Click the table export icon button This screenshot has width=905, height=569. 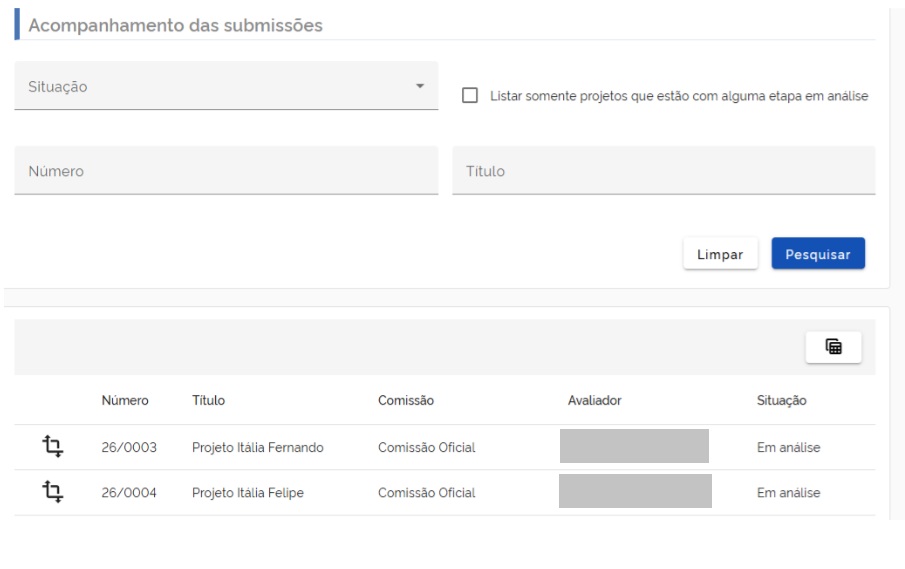[x=833, y=347]
